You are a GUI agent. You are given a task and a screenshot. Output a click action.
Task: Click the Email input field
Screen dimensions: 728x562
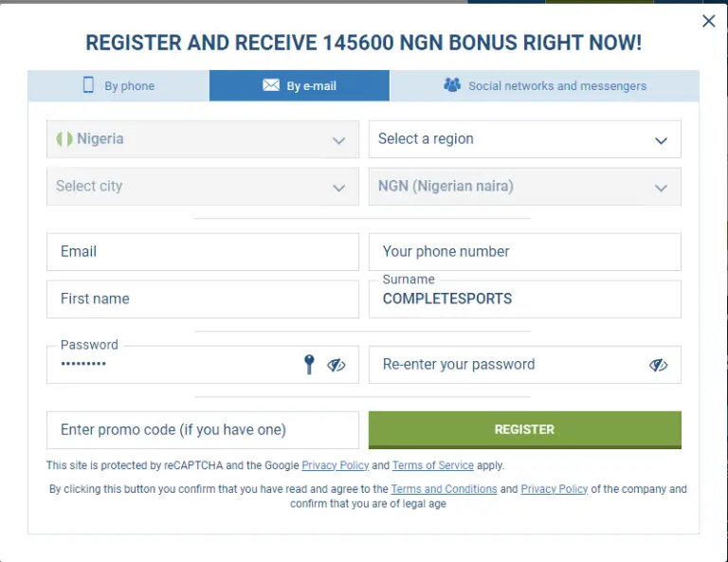click(203, 252)
